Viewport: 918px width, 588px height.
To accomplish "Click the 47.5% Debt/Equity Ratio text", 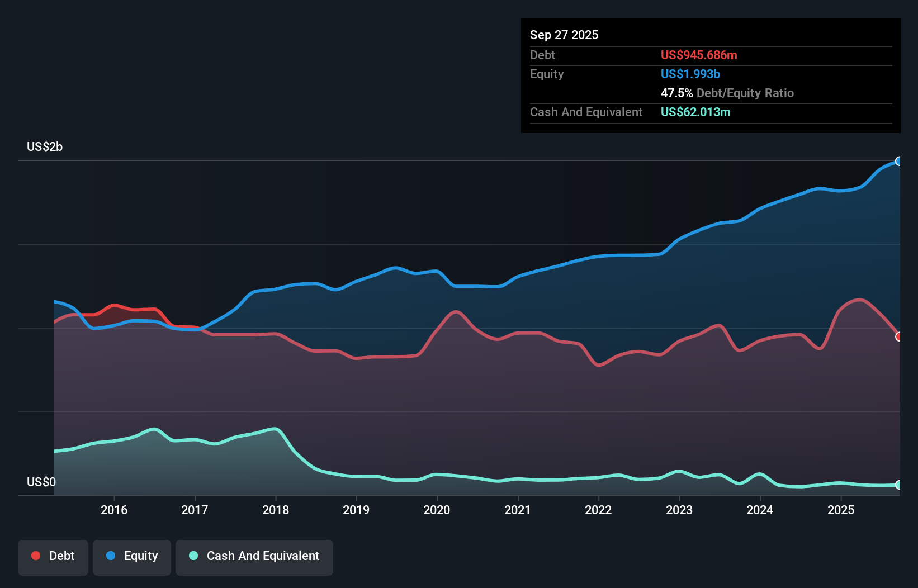I will pos(727,93).
